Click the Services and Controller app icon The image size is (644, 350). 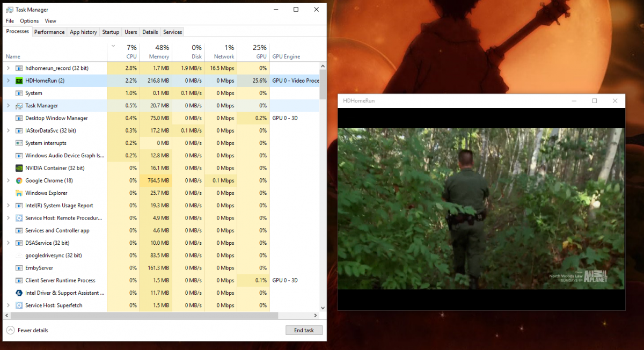pos(19,230)
